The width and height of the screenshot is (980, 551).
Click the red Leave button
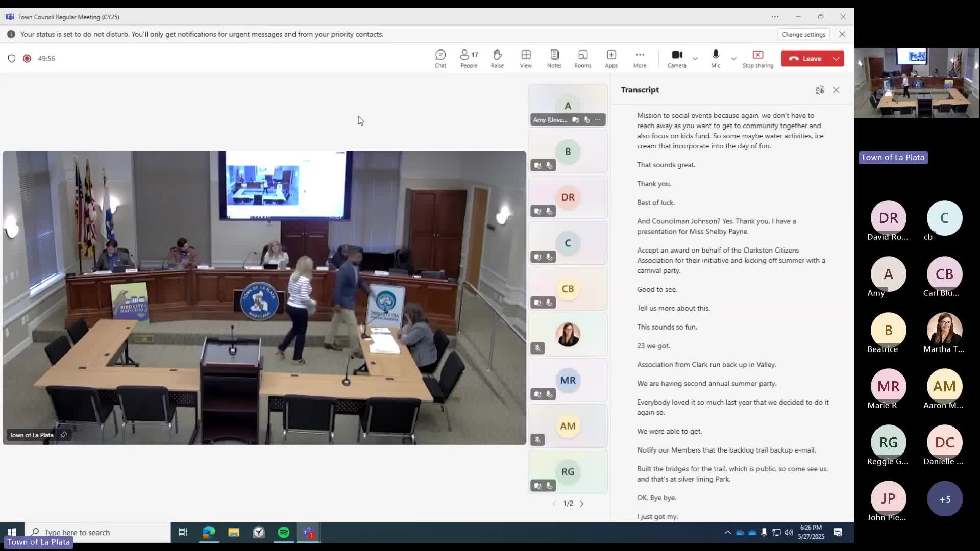tap(805, 59)
